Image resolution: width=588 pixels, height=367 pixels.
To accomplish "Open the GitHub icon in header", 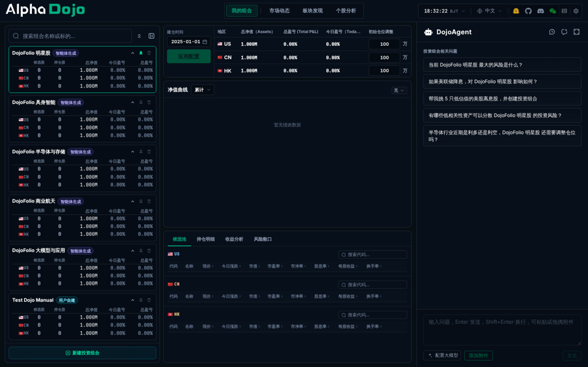I will [528, 11].
